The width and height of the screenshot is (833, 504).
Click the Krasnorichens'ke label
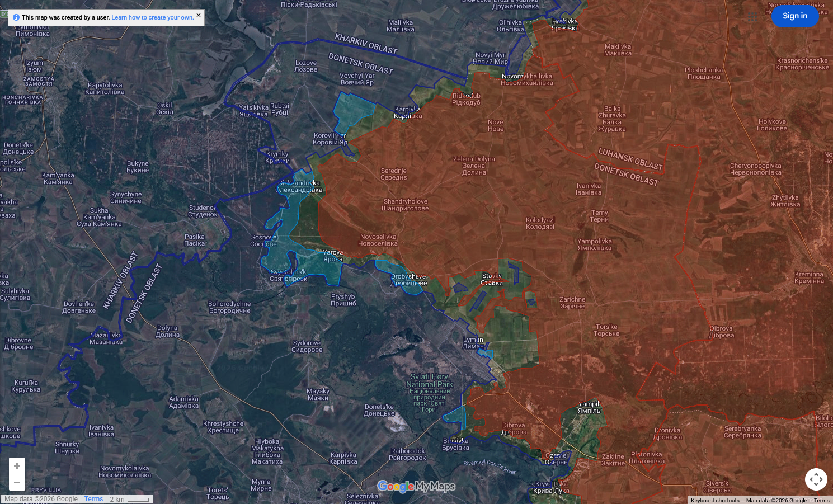802,64
